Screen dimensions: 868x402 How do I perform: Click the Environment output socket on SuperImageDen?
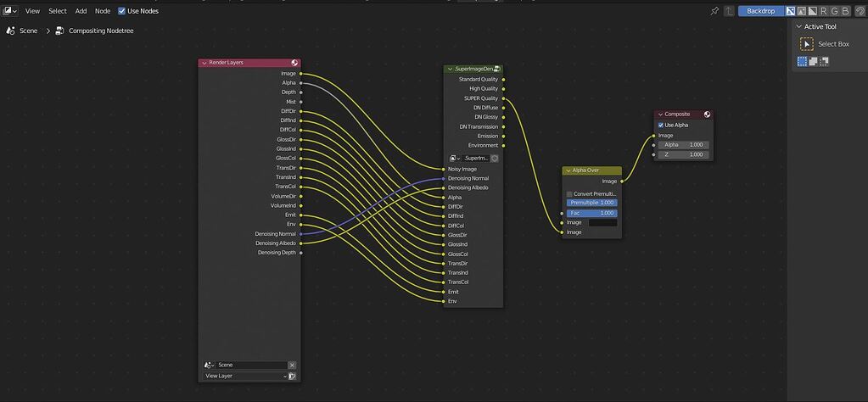[503, 145]
